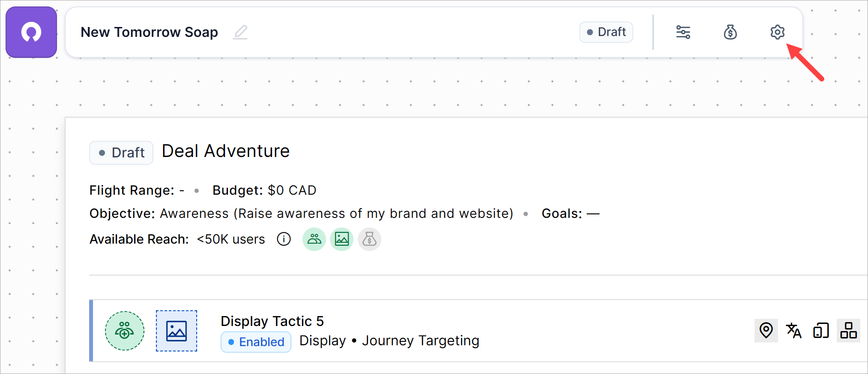The height and width of the screenshot is (374, 868).
Task: Open the campaign budget money bag icon
Action: 730,32
